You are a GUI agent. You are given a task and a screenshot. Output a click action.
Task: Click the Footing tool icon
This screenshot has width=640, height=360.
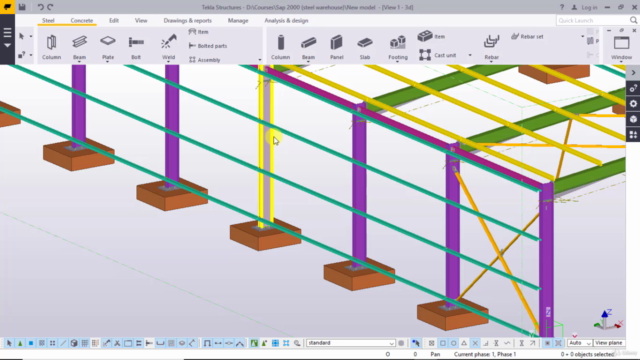pyautogui.click(x=398, y=42)
